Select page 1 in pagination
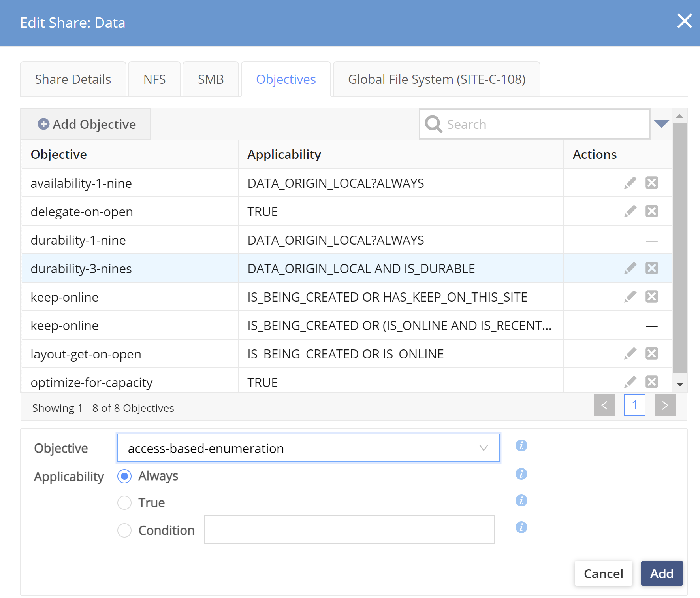The height and width of the screenshot is (598, 700). [x=635, y=405]
